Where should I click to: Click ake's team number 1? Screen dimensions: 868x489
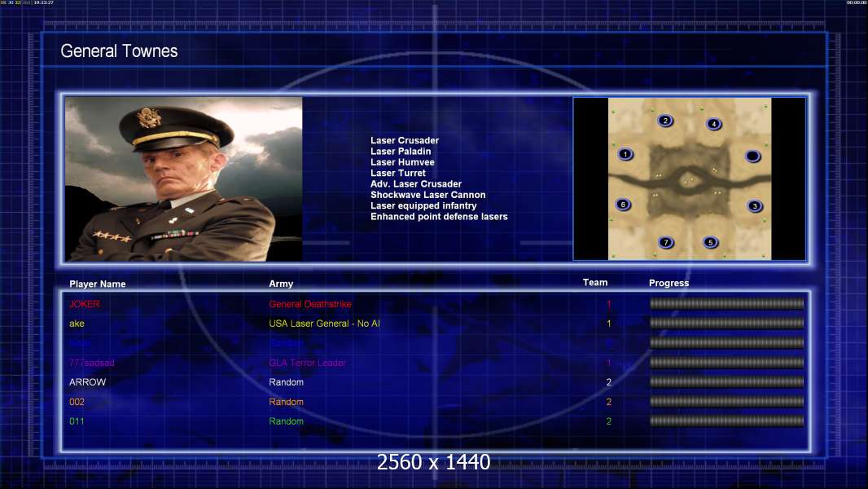[609, 324]
